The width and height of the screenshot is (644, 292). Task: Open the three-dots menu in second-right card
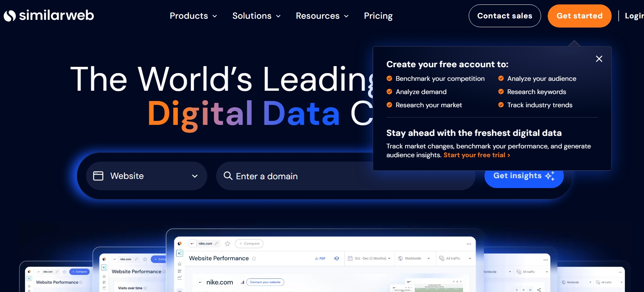tap(545, 260)
